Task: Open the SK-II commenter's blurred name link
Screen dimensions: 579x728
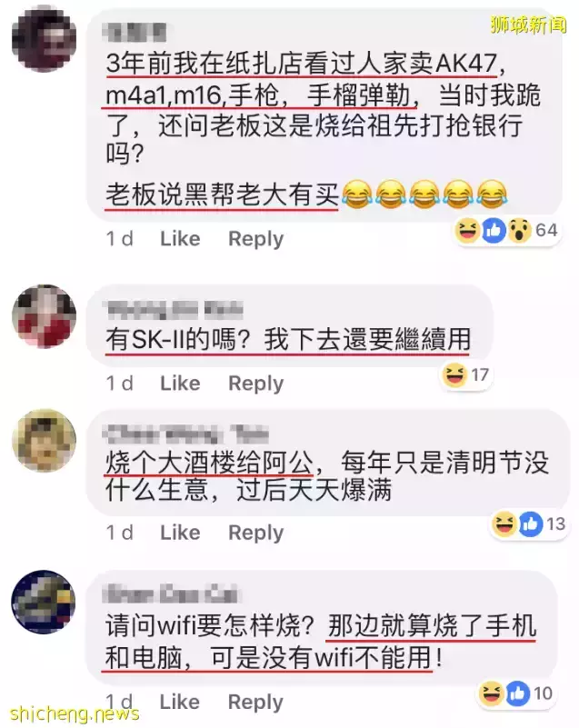Action: (x=175, y=310)
